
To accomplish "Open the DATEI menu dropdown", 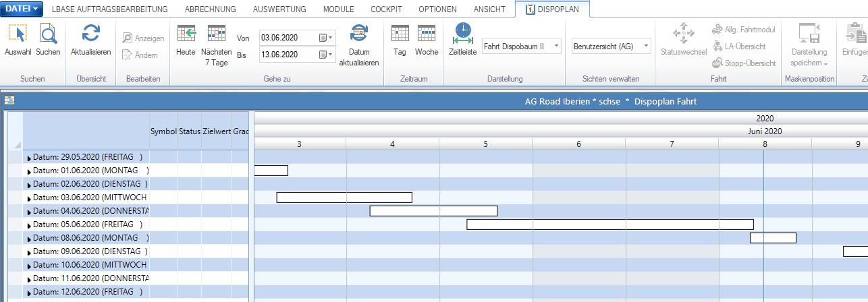I will [x=22, y=9].
